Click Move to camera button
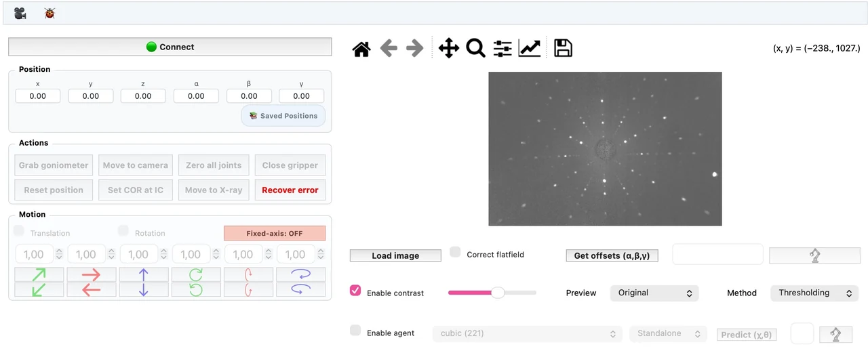This screenshot has width=868, height=357. [135, 165]
